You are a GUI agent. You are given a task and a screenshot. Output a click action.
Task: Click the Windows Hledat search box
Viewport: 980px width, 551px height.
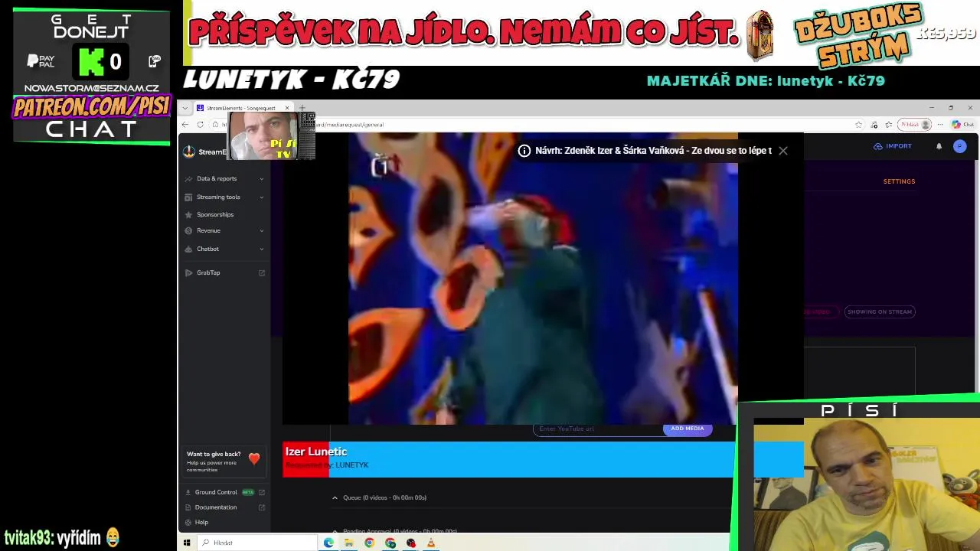257,543
